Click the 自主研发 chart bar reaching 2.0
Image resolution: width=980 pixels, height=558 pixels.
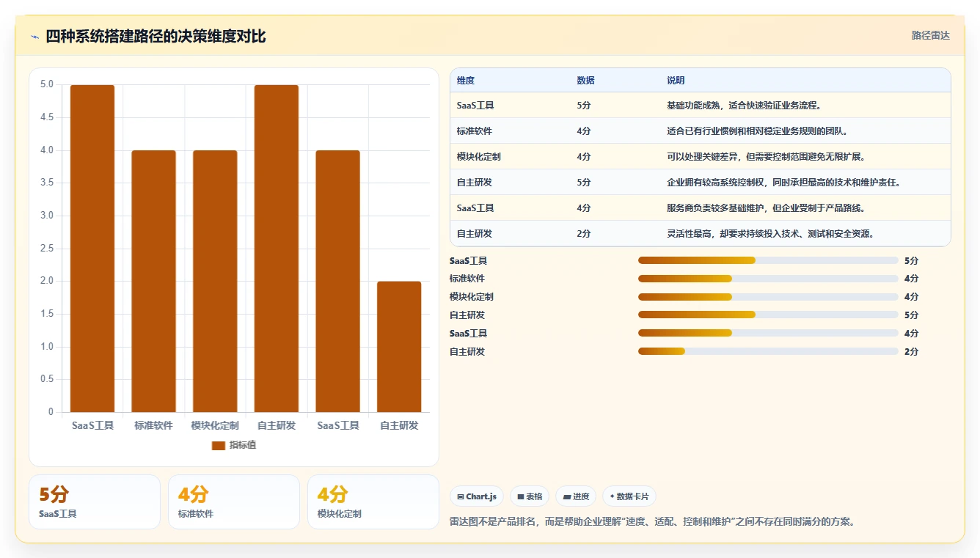point(399,347)
